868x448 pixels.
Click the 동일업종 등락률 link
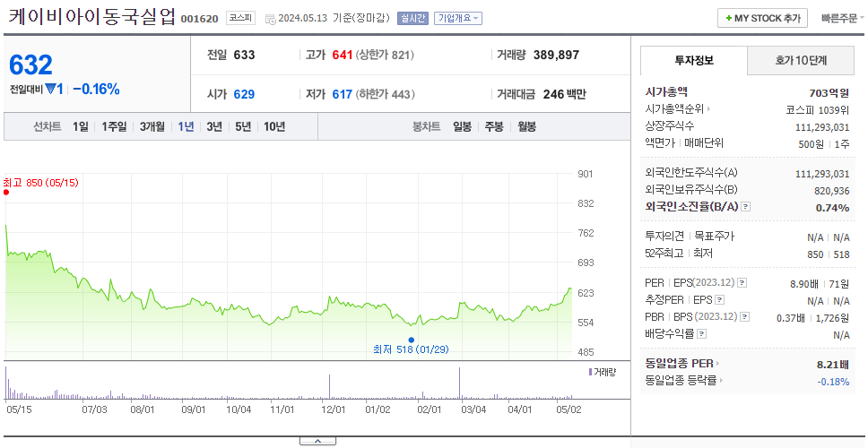point(681,381)
